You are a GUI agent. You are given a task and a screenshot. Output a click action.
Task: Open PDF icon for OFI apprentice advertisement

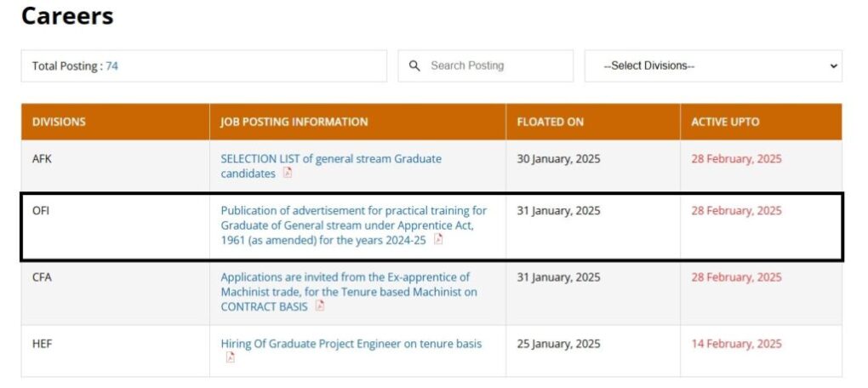[438, 239]
